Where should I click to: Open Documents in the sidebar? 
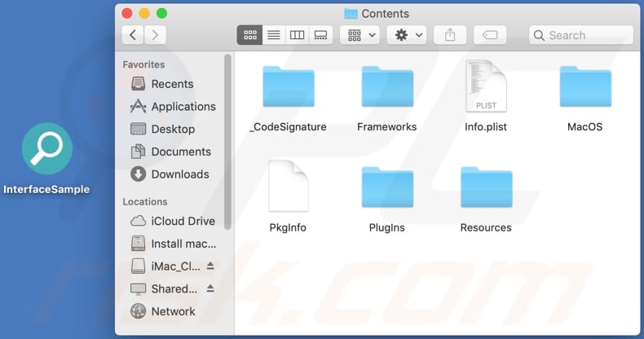(x=171, y=152)
